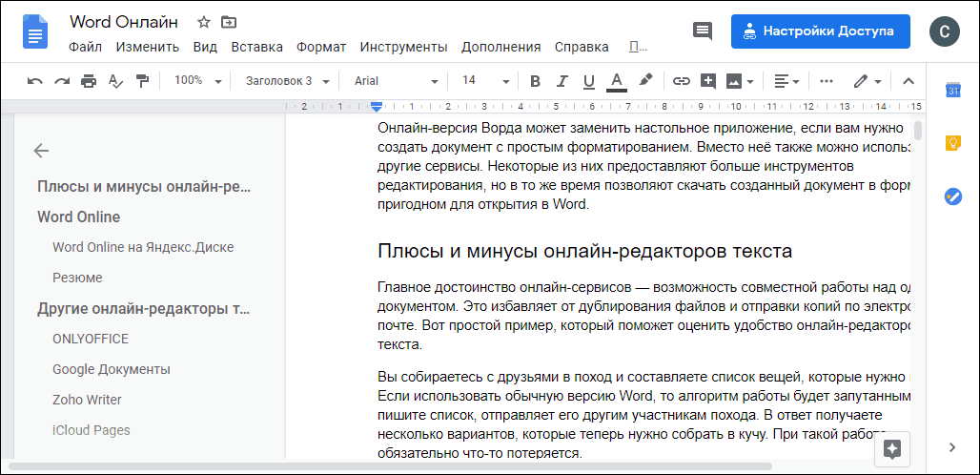Click the heading Плюсы и минусы онлайн-редакторов текста
The height and width of the screenshot is (475, 980).
[x=585, y=251]
